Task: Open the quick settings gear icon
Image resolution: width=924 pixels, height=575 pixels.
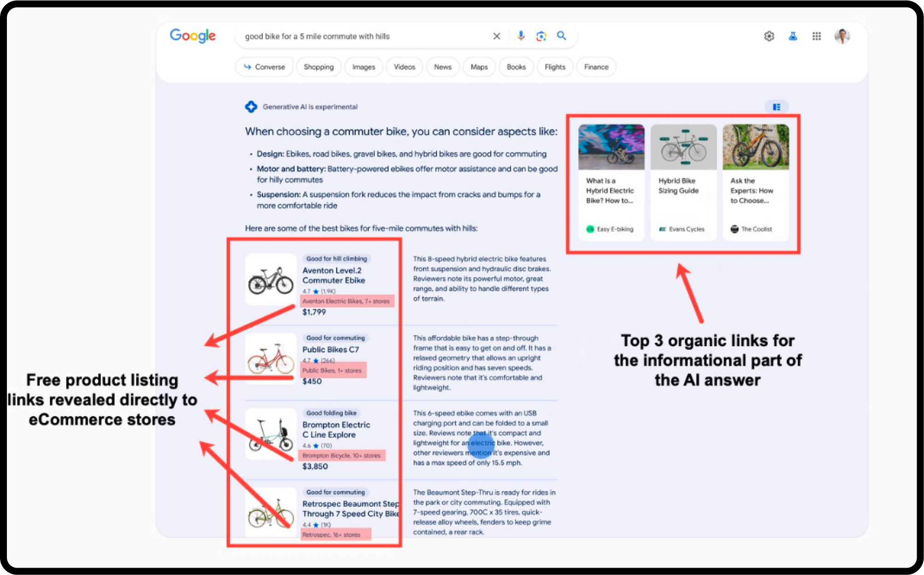Action: [769, 36]
